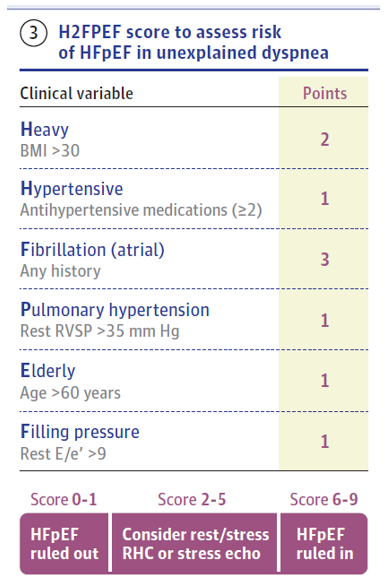The width and height of the screenshot is (390, 583).
Task: Click the Clinical variable column header
Action: [x=77, y=93]
